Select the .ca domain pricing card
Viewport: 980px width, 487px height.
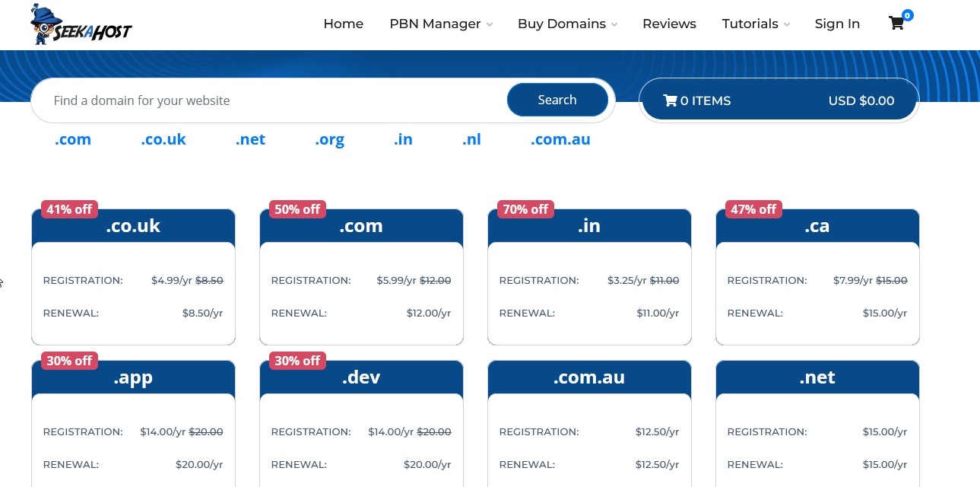[x=817, y=276]
